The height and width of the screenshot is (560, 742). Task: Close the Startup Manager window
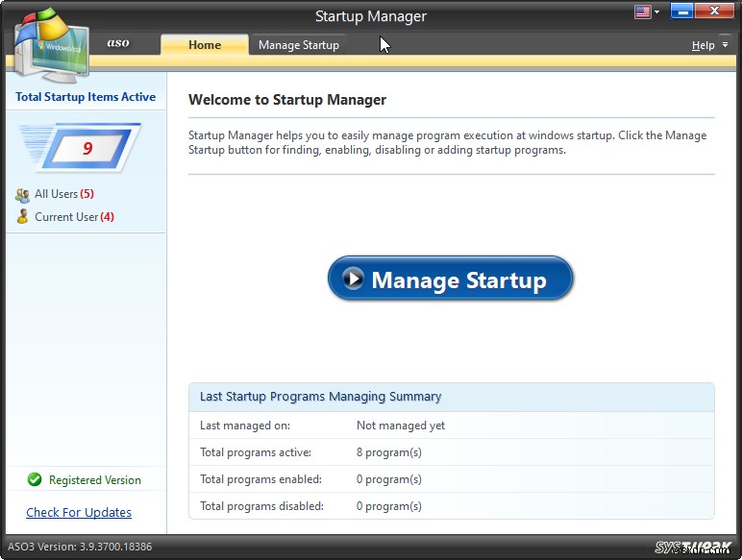[x=714, y=11]
